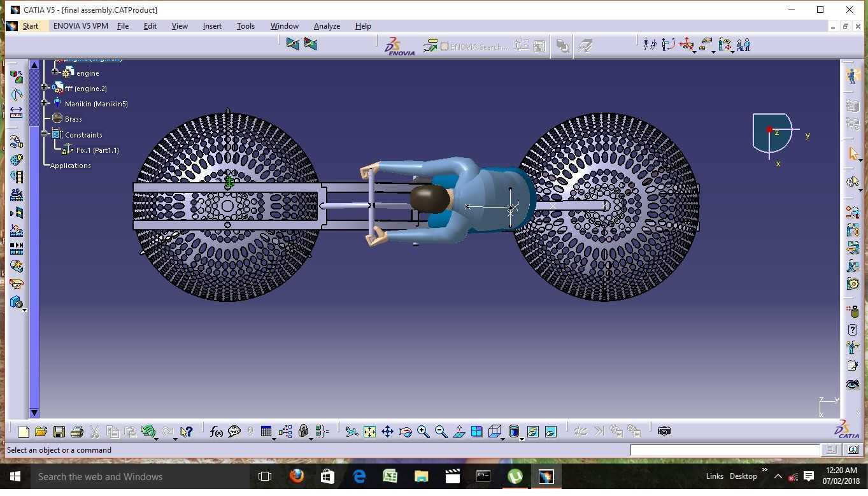
Task: Click the power input command field
Action: click(x=725, y=450)
